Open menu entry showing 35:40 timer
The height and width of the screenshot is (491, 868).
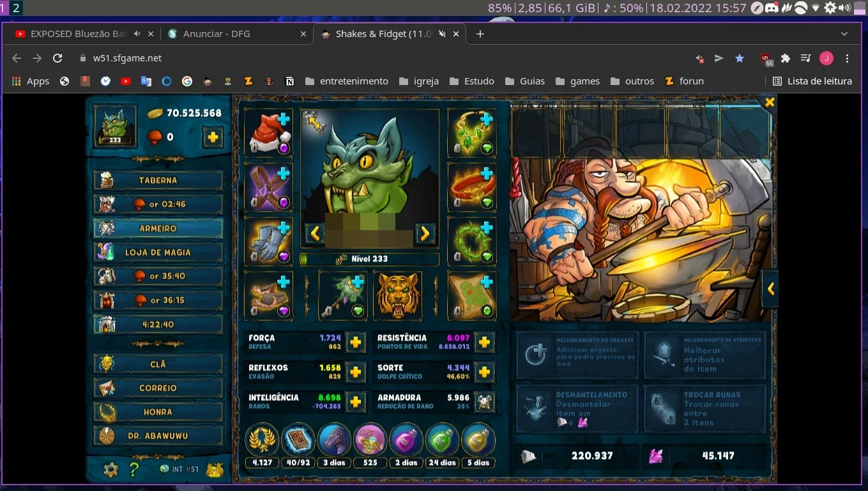[158, 276]
